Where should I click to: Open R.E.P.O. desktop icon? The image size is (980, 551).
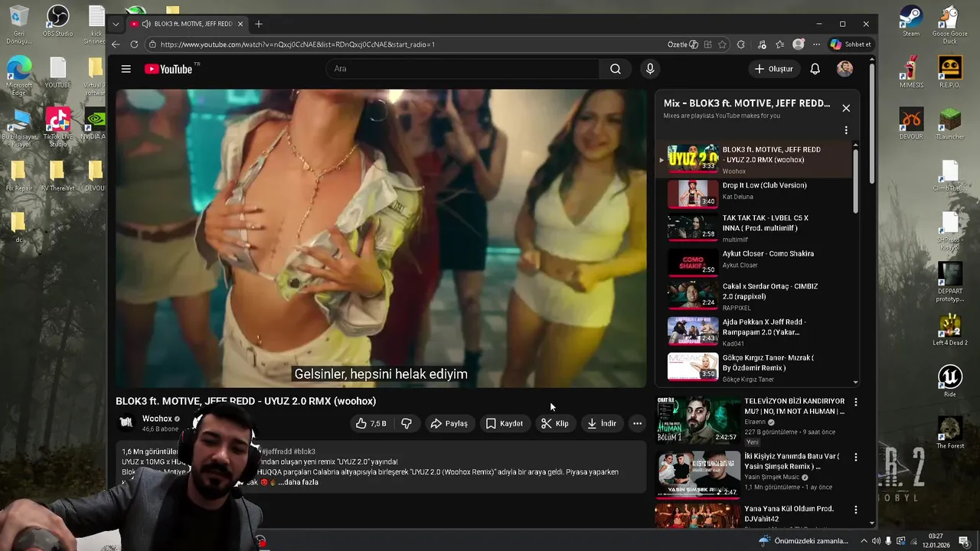coord(949,73)
